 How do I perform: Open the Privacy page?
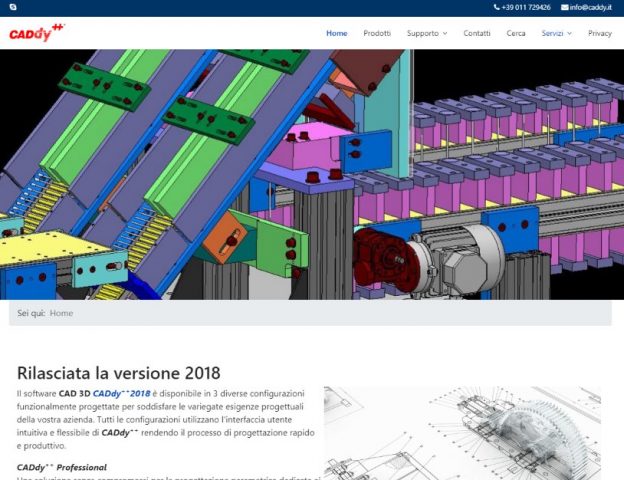coord(600,33)
